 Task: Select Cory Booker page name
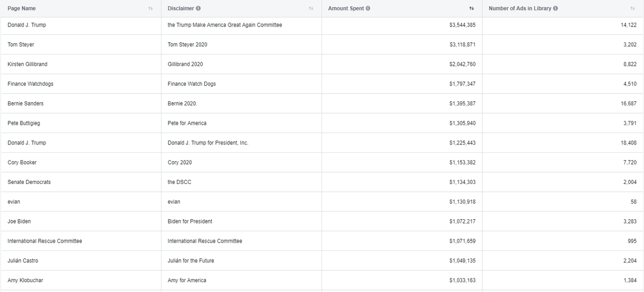click(22, 163)
